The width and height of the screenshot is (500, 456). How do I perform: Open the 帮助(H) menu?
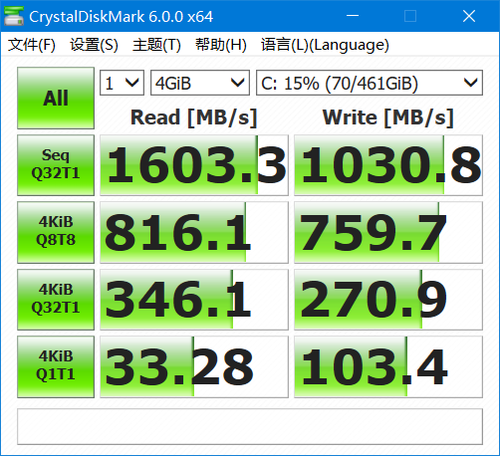[x=221, y=45]
